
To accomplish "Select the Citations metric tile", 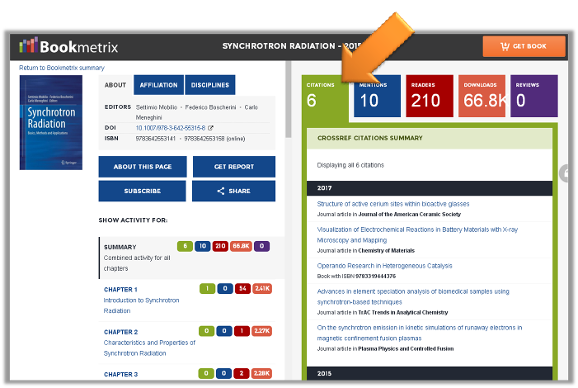I will 325,98.
